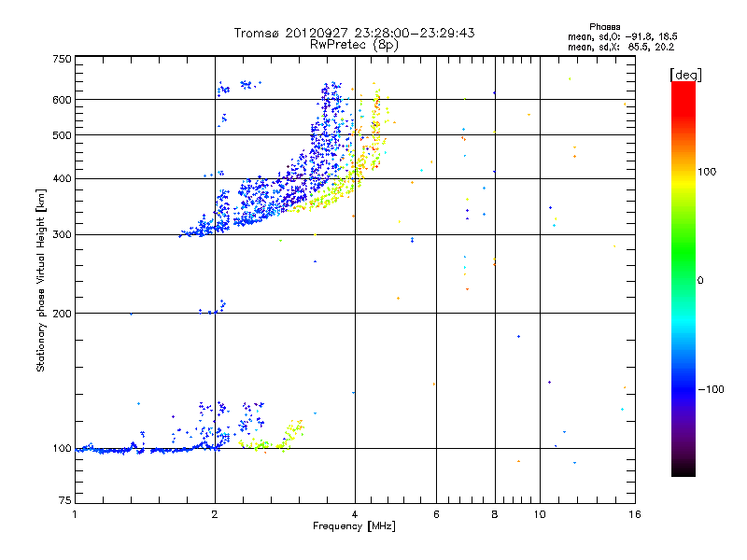Image resolution: width=747 pixels, height=560 pixels.
Task: Click the vertical phase colorbar
Action: click(684, 278)
